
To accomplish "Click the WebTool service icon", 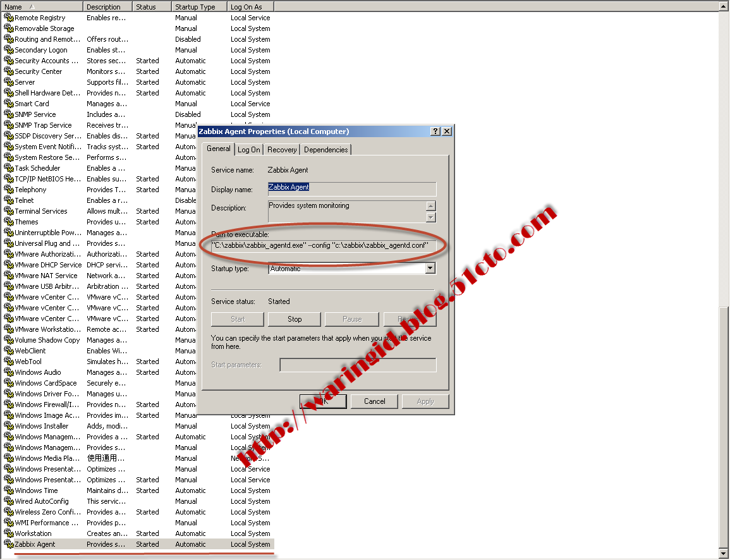I will (x=8, y=362).
